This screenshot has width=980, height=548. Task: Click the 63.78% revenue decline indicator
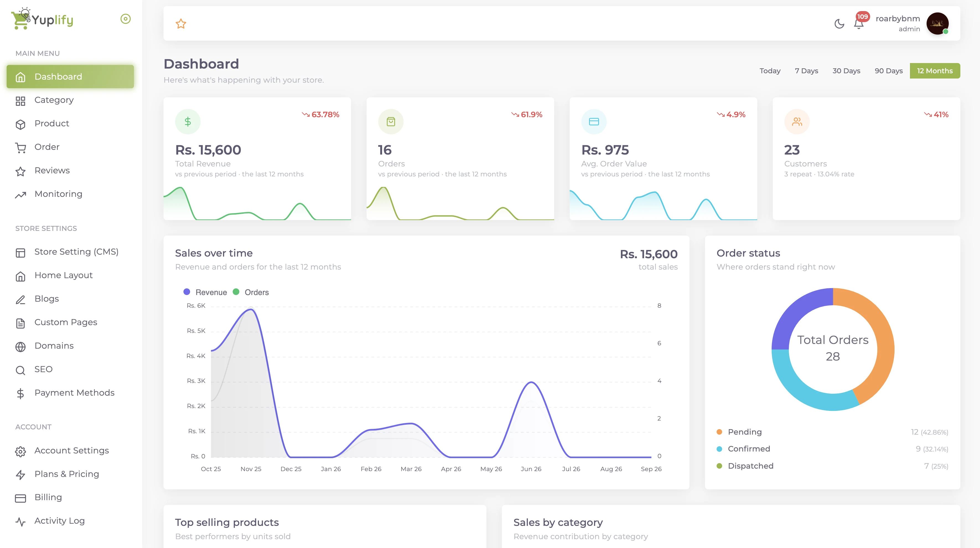(x=320, y=114)
